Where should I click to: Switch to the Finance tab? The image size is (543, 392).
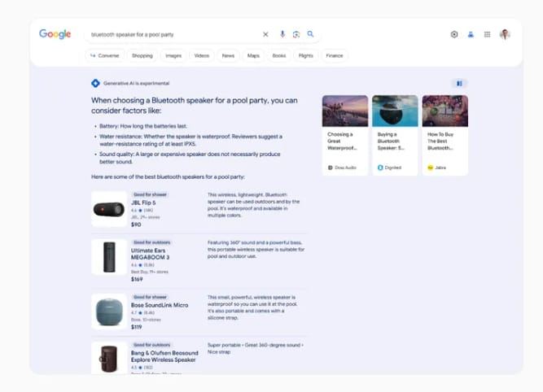(x=335, y=55)
